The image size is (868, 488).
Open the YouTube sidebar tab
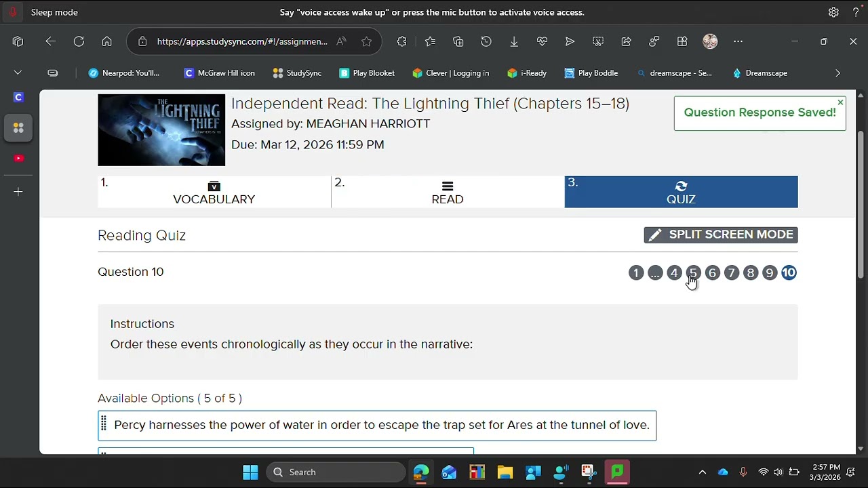18,158
